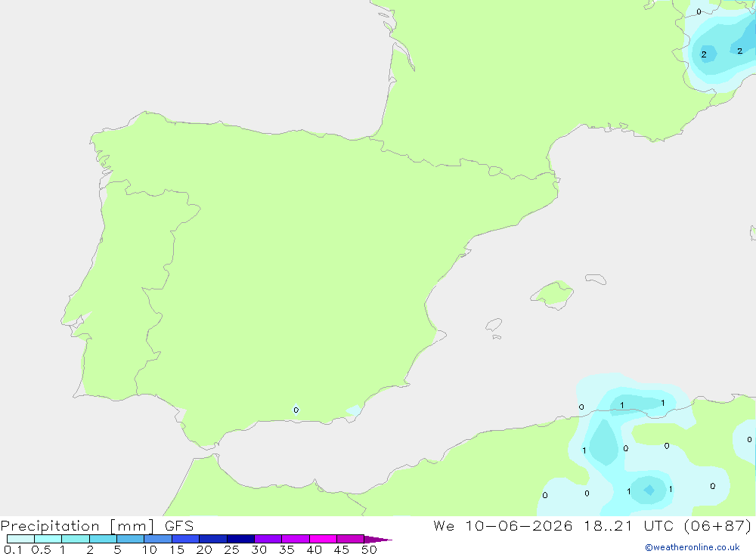Select the 5–10 mm blue legend swatch
756x554 pixels.
pyautogui.click(x=131, y=539)
